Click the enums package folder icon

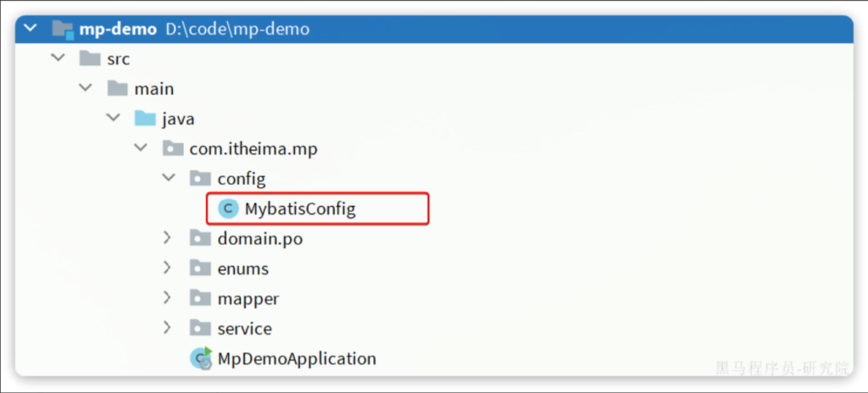[x=201, y=268]
